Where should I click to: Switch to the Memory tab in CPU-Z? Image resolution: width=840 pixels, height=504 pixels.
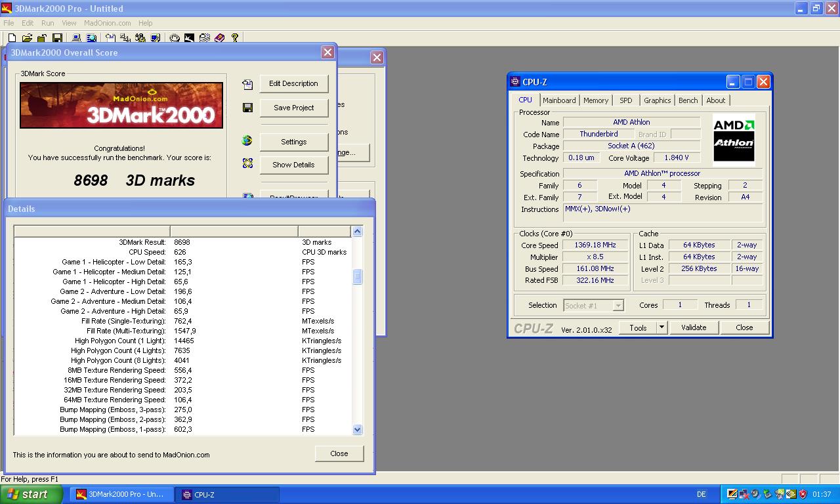point(596,100)
